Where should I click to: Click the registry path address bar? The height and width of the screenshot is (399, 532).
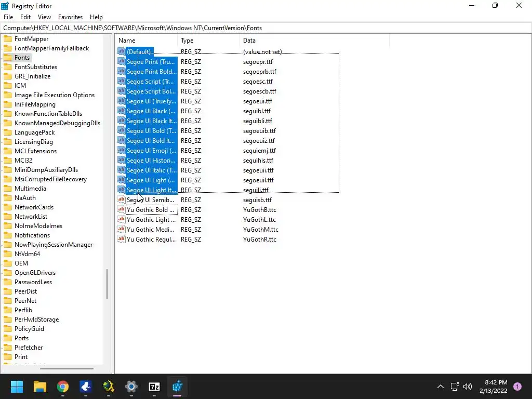click(266, 28)
